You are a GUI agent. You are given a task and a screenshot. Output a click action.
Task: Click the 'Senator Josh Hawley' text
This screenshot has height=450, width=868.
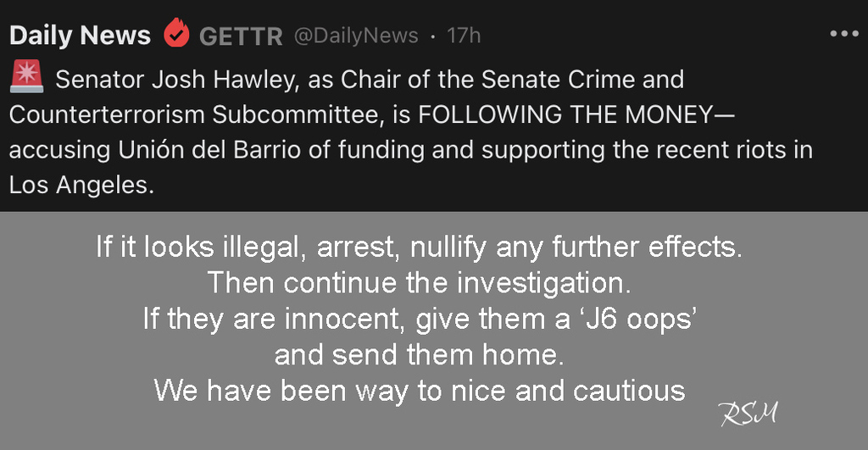coord(176,80)
